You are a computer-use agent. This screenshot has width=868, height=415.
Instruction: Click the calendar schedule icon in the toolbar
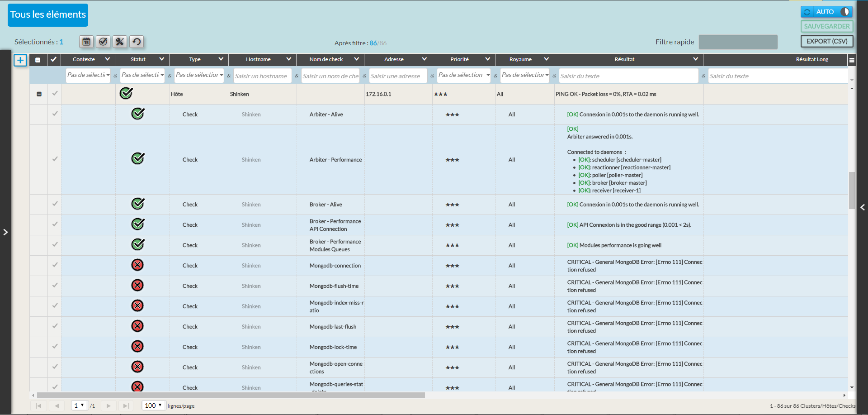tap(86, 42)
